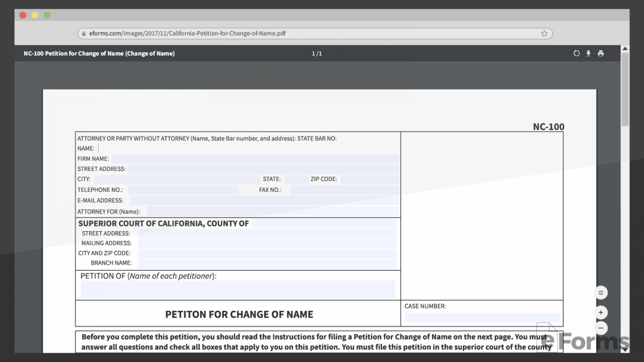Screen dimensions: 644x362
Task: Click the FIRM NAME field
Action: point(252,158)
